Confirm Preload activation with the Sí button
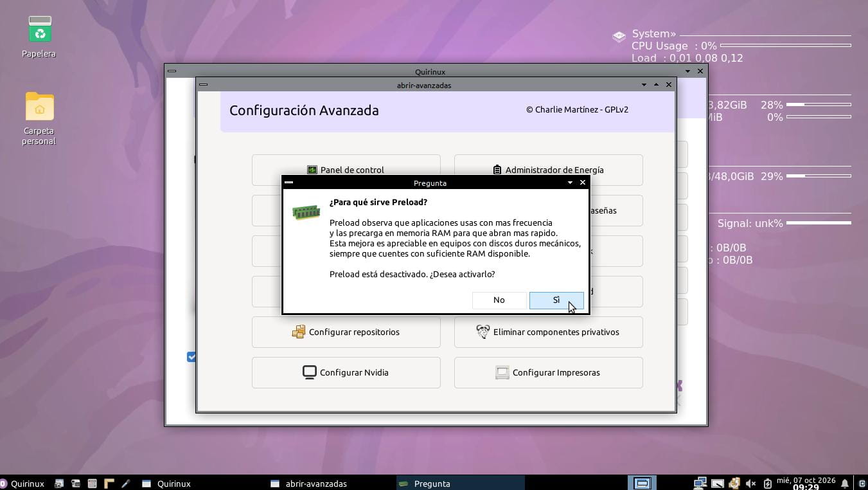 click(x=556, y=300)
